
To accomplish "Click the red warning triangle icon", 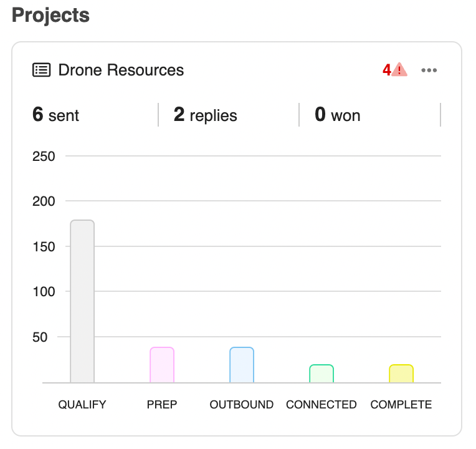I will pyautogui.click(x=399, y=70).
